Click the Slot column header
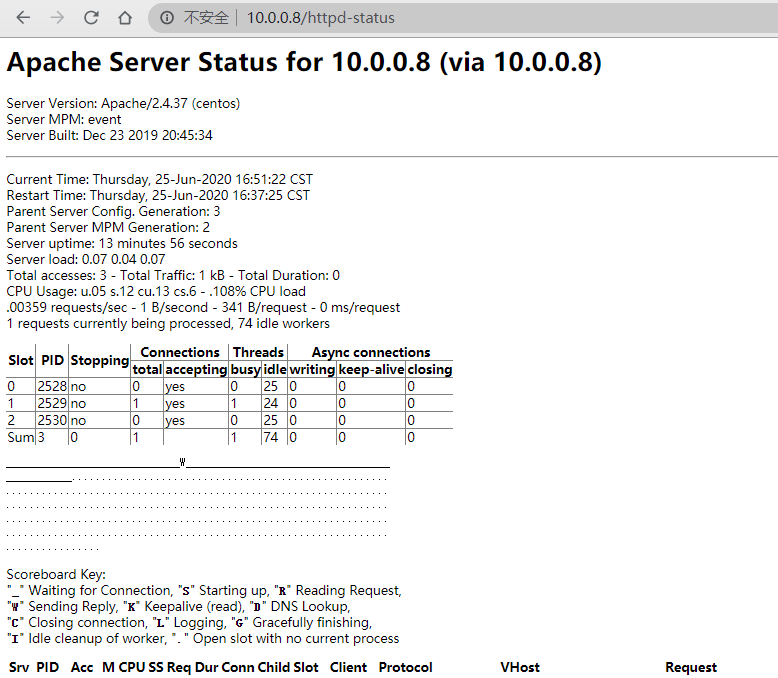 pos(21,360)
